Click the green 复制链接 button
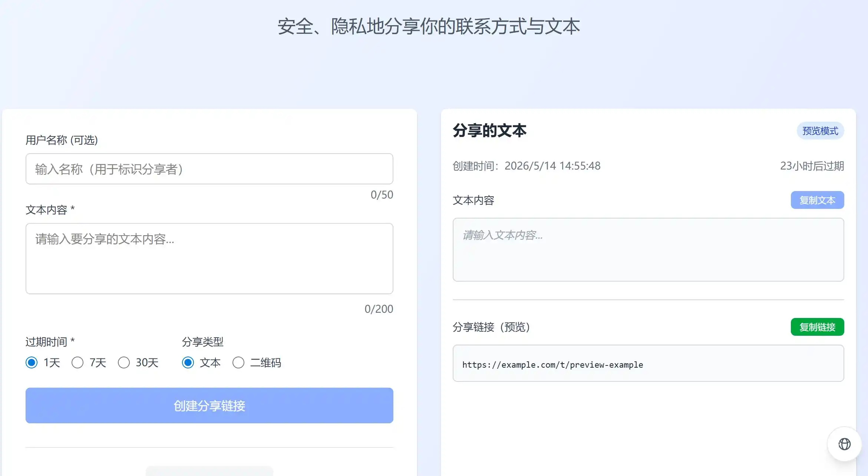Viewport: 868px width, 476px height. (817, 327)
